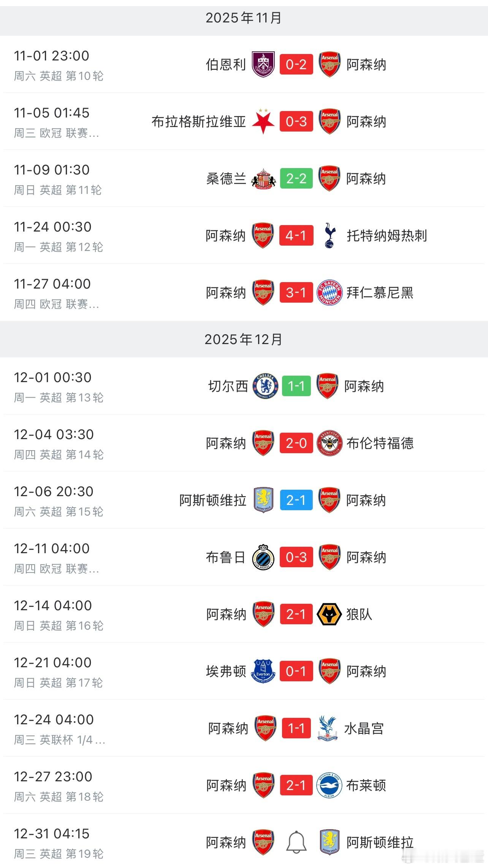This screenshot has height=868, width=488.
Task: Tap the Tottenham Hotspur cockerel logo
Action: point(330,236)
